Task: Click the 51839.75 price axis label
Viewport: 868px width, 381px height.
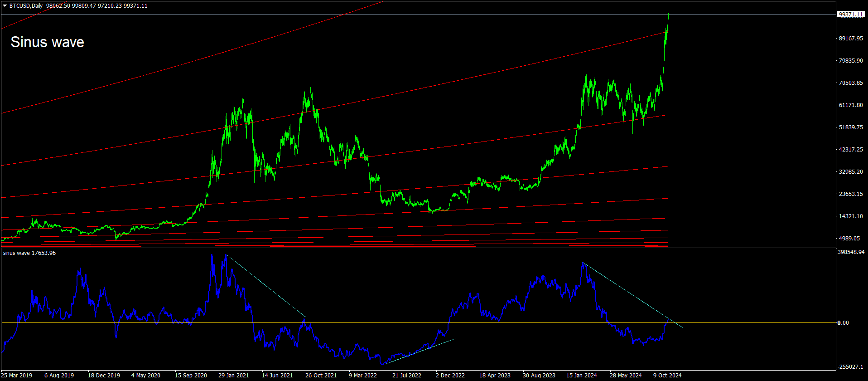Action: tap(851, 127)
